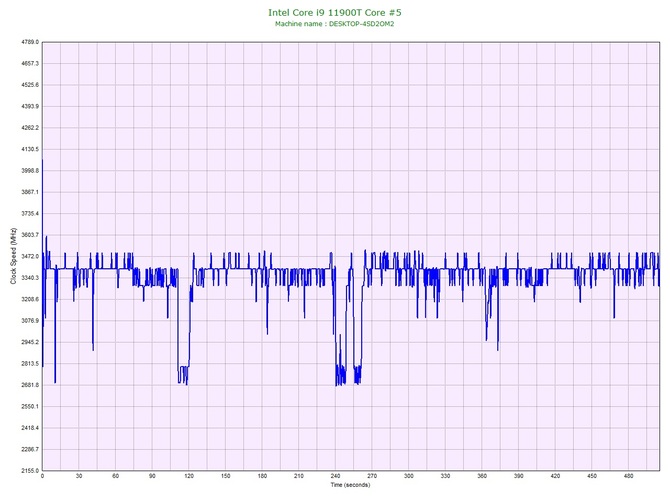Click the x-axis tick label 150
The width and height of the screenshot is (670, 502).
[x=226, y=476]
